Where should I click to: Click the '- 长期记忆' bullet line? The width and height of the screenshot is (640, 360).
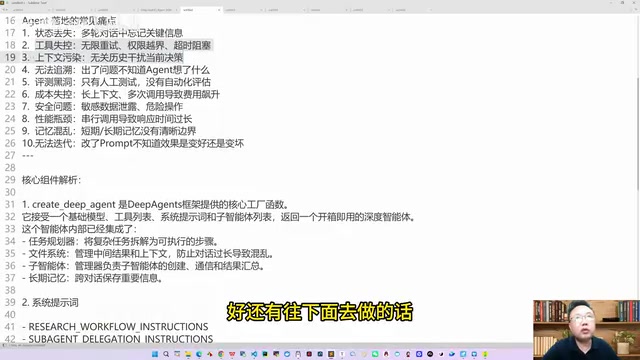coord(93,278)
